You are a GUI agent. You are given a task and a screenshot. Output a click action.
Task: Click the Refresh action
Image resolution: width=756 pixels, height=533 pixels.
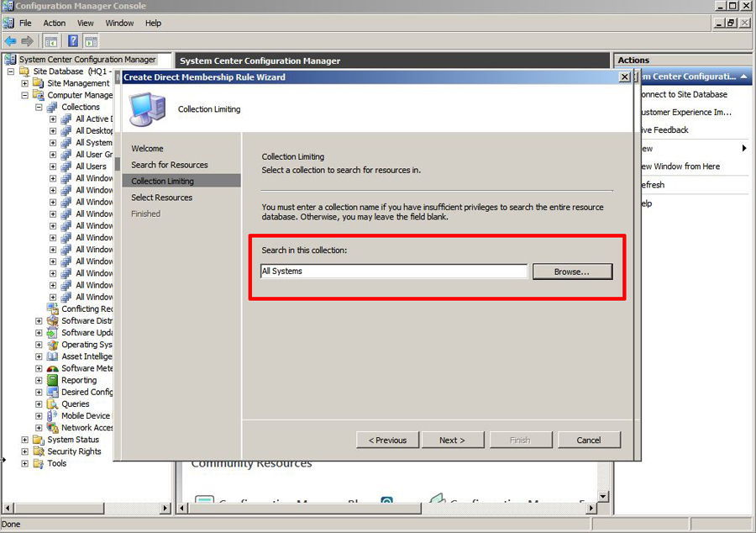coord(653,185)
